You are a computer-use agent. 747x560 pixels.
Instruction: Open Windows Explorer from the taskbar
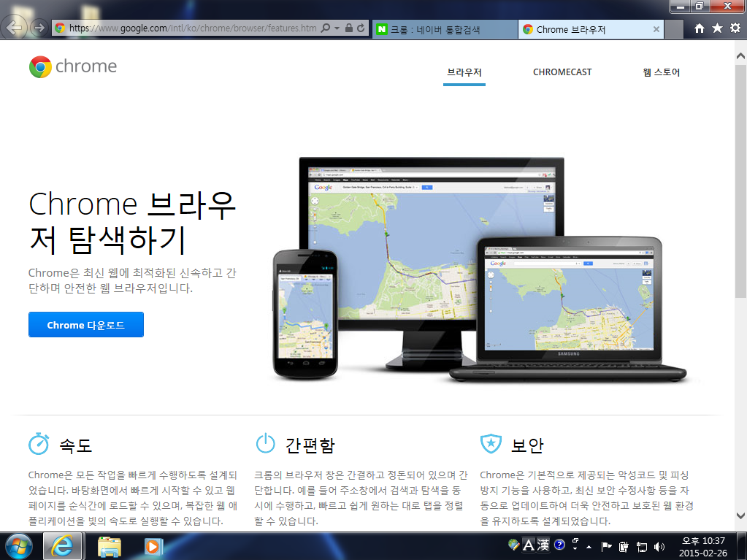[110, 546]
